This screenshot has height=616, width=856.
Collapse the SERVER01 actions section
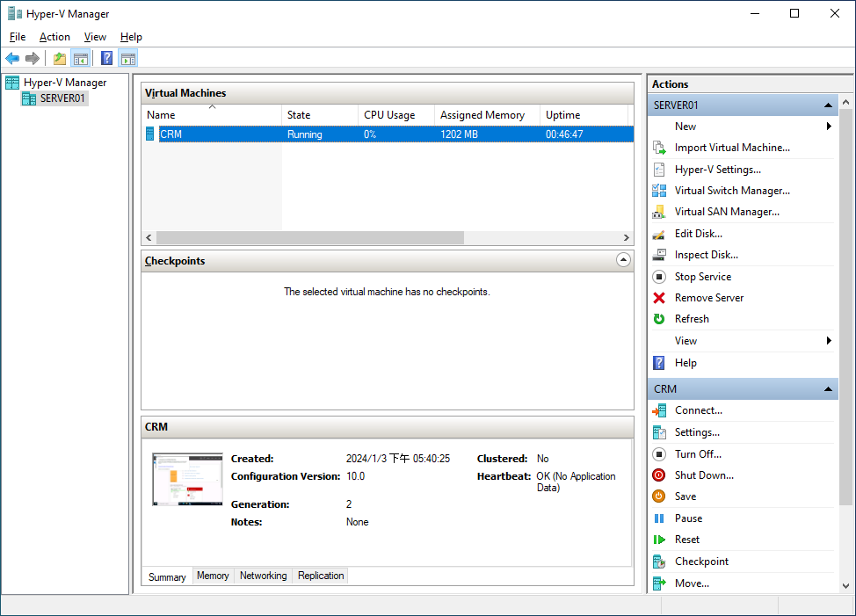pos(827,105)
